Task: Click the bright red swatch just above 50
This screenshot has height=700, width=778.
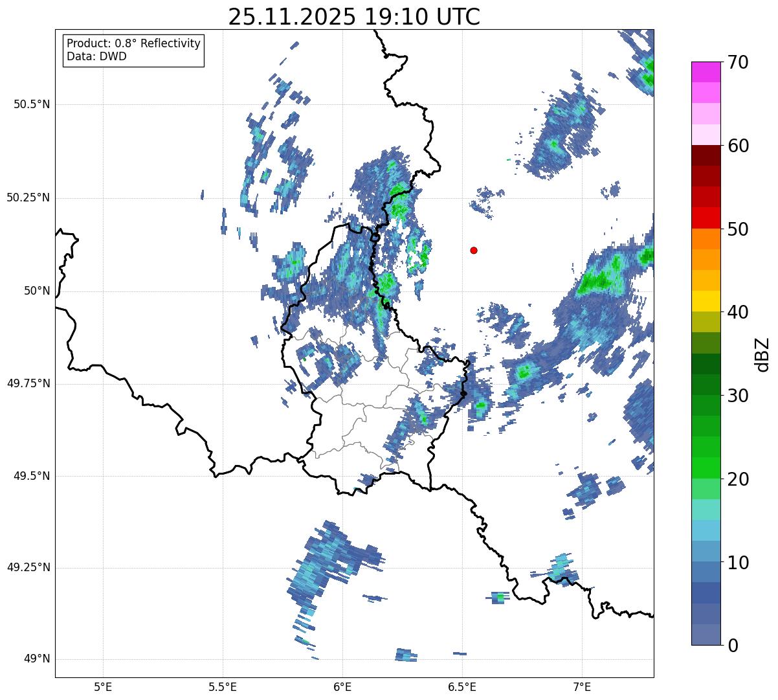Action: pyautogui.click(x=706, y=218)
